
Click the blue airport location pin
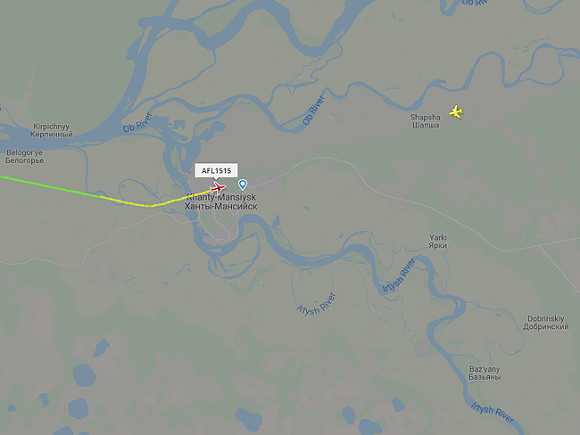[243, 184]
